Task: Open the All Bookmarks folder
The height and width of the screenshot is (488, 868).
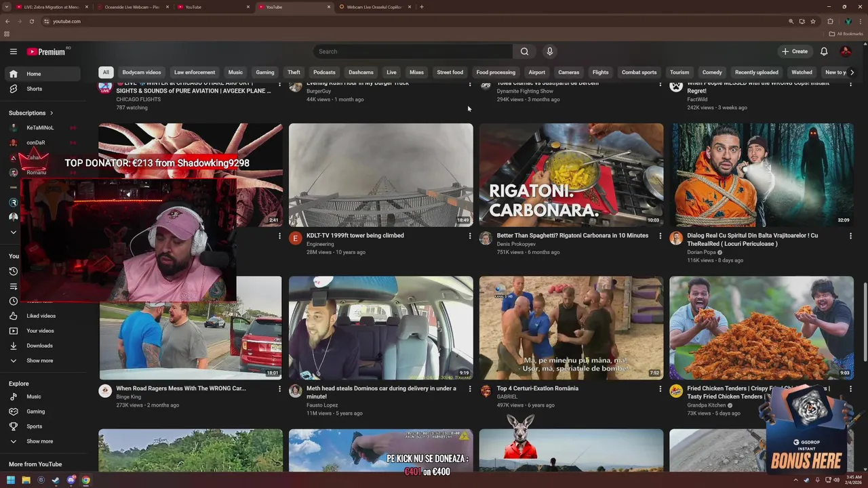Action: point(846,34)
